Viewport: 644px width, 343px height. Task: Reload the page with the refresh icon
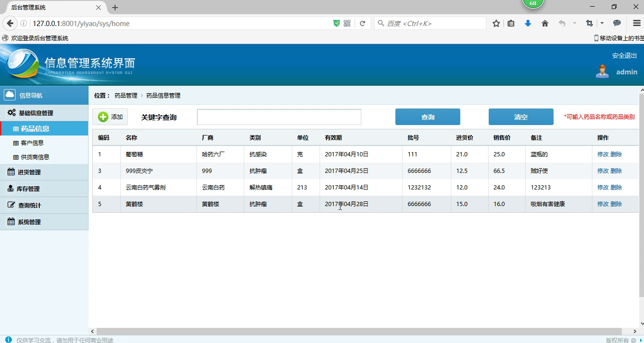362,23
